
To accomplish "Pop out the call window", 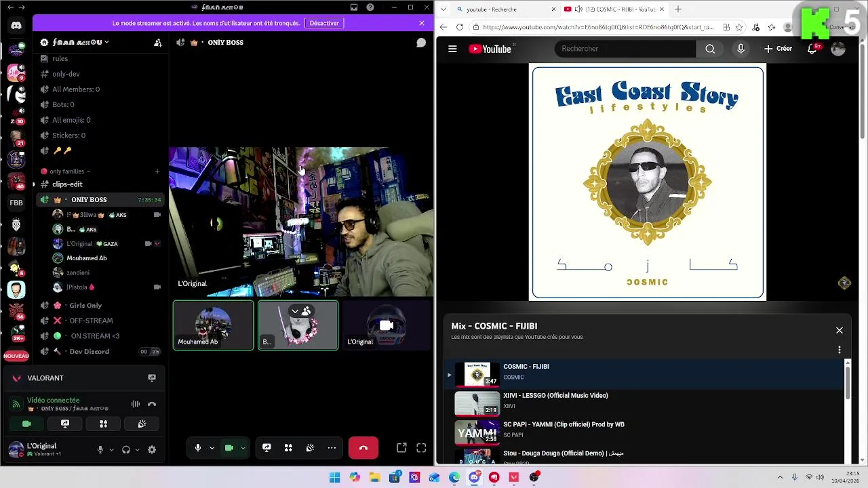I will click(x=401, y=448).
